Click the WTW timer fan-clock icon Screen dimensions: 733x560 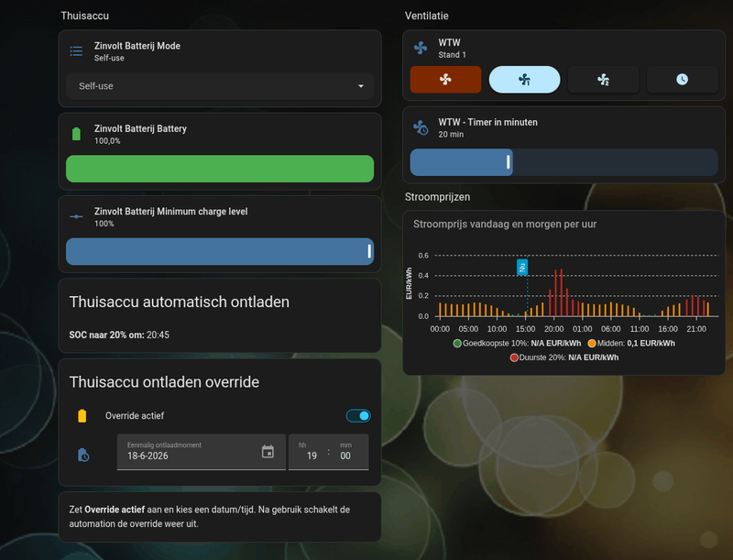coord(421,127)
